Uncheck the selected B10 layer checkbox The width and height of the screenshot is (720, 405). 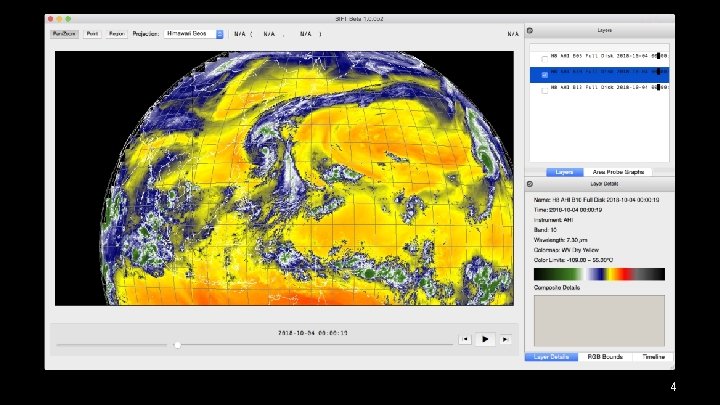[x=544, y=75]
